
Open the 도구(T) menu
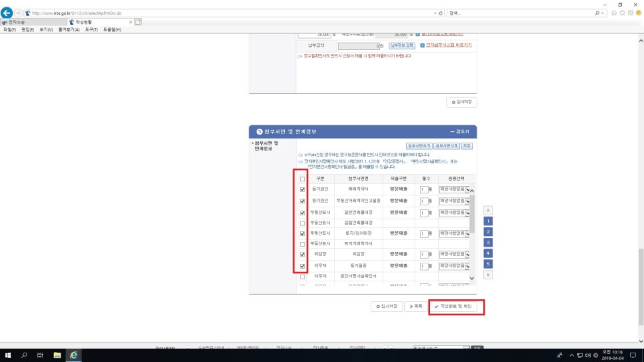(x=91, y=29)
